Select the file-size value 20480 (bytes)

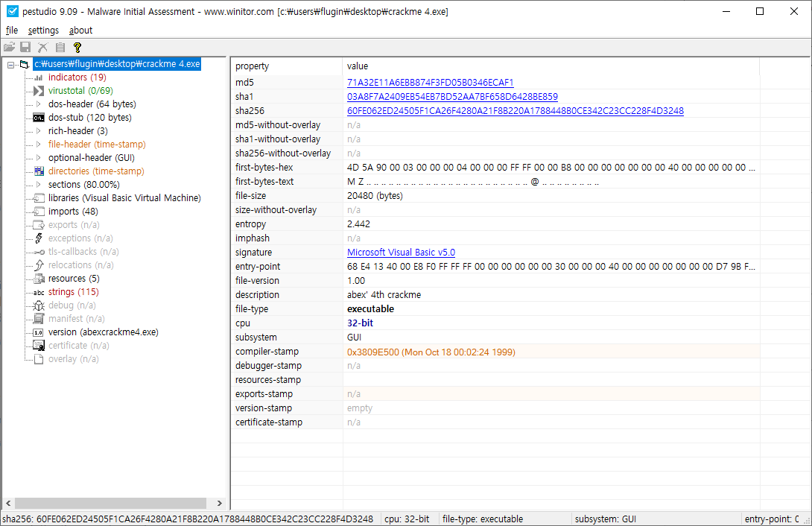375,196
